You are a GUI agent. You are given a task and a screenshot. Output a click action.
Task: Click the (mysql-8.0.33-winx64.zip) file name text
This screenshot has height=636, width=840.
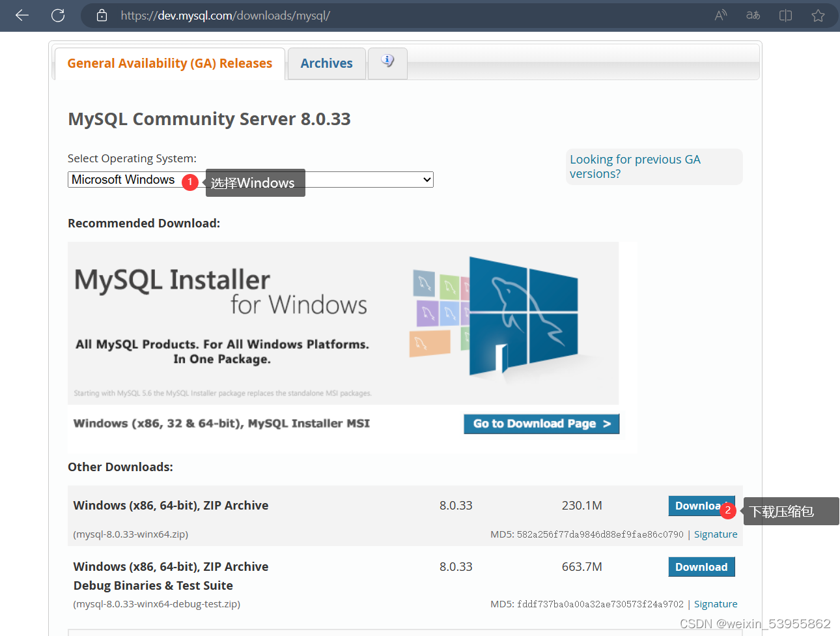click(x=131, y=534)
